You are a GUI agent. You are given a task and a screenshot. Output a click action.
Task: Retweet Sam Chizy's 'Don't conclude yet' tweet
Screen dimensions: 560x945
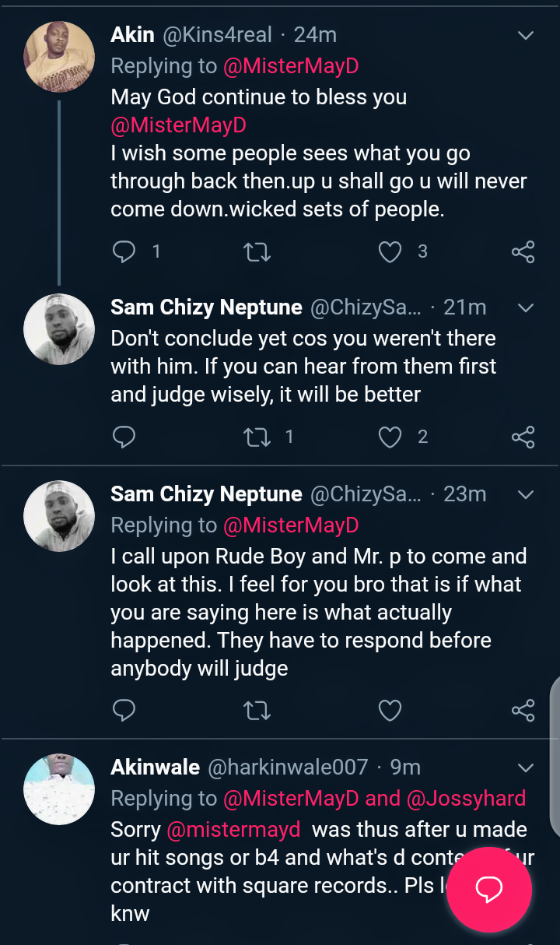pyautogui.click(x=257, y=437)
